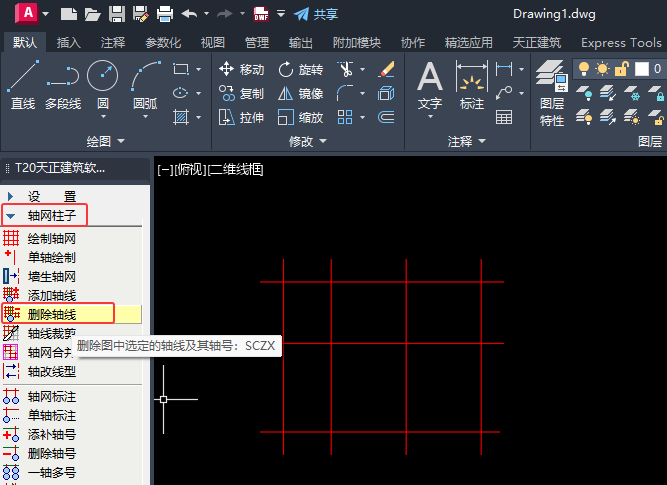
Task: Expand the 绘图 panel dropdown
Action: (x=121, y=141)
